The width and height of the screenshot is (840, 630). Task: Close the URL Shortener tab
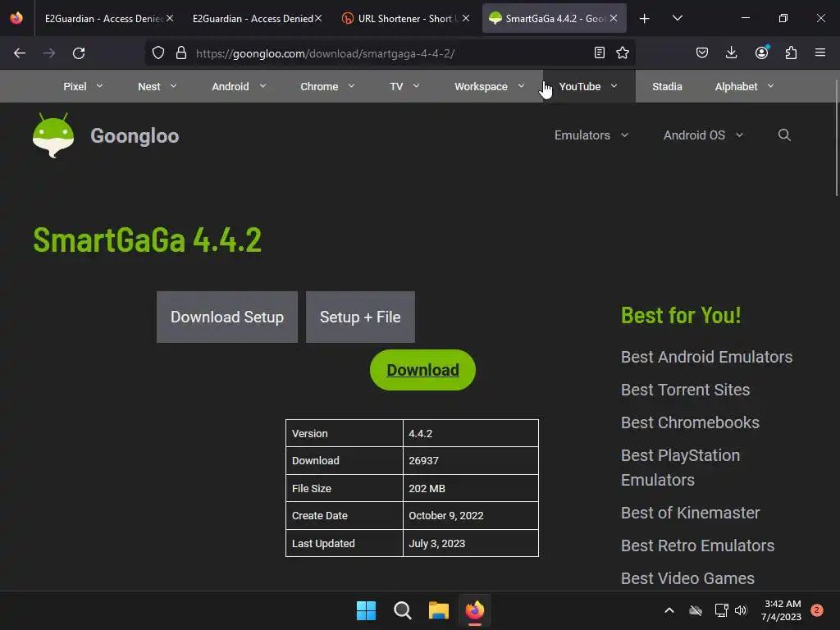tap(466, 18)
